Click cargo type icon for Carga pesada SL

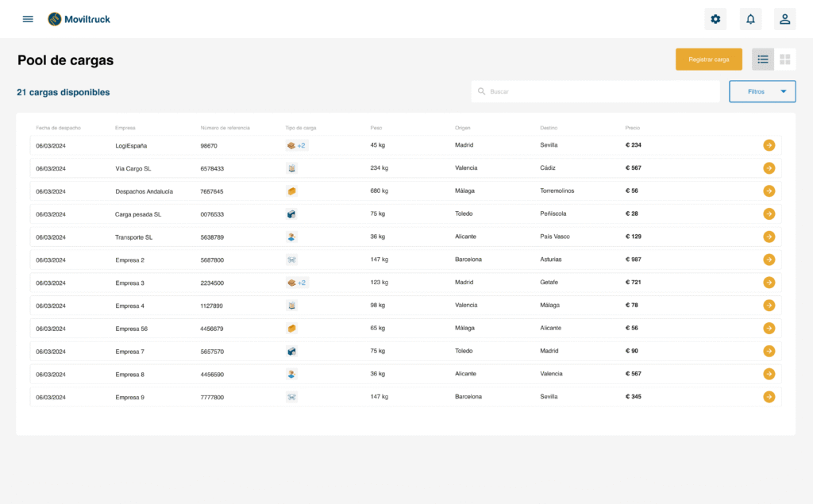[x=291, y=214]
